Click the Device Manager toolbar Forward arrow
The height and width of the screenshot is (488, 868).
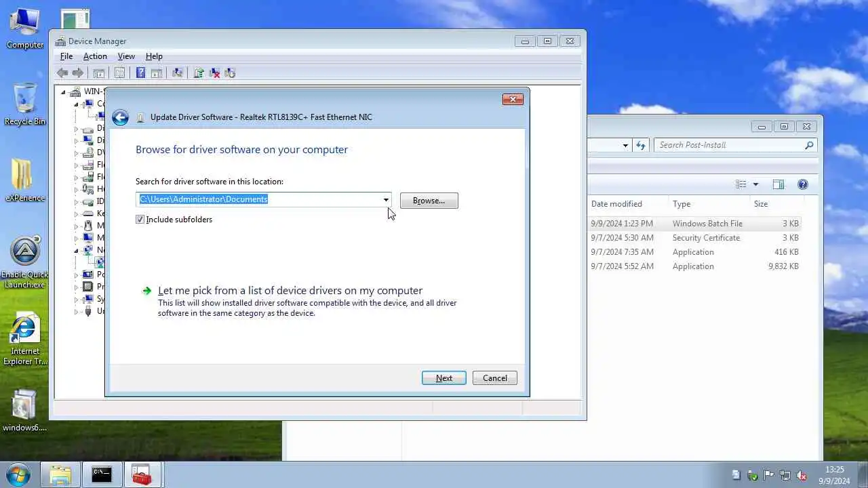tap(78, 73)
